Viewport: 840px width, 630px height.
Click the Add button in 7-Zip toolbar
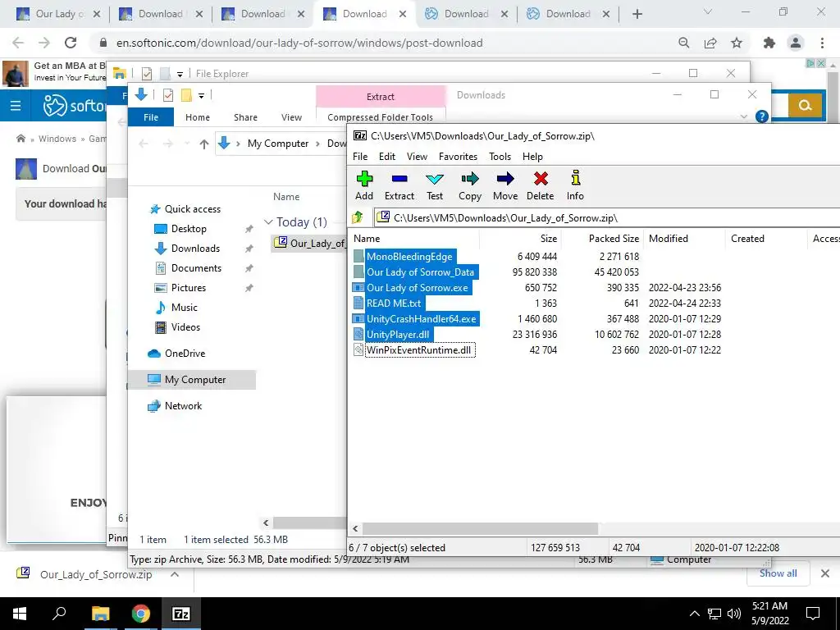coord(364,185)
